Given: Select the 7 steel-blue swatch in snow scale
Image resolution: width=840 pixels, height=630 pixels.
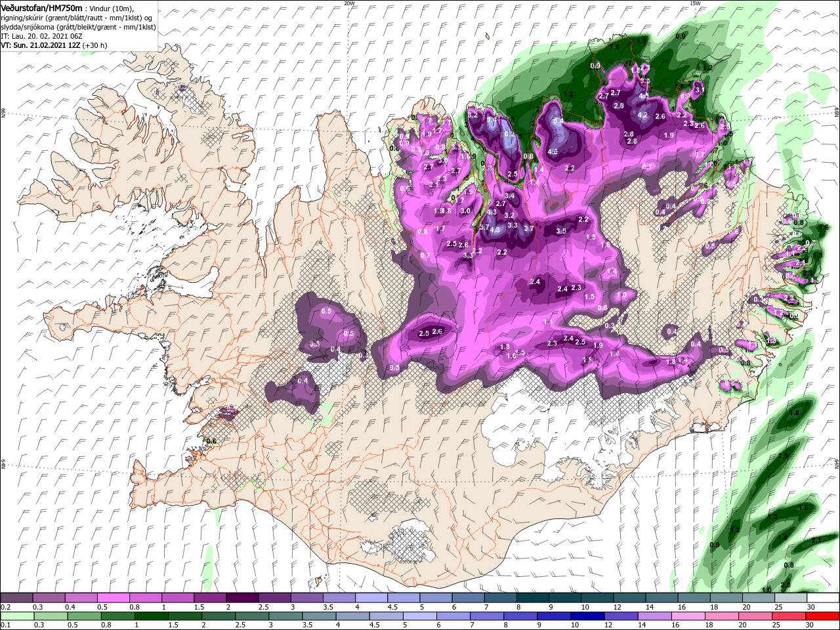Looking at the screenshot, I should 499,598.
